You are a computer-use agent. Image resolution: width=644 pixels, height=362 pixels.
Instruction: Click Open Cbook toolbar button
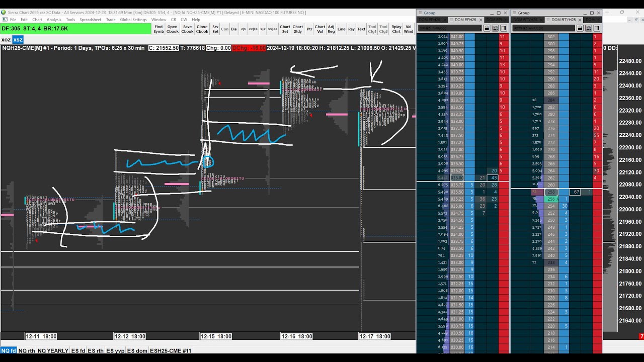(x=173, y=29)
